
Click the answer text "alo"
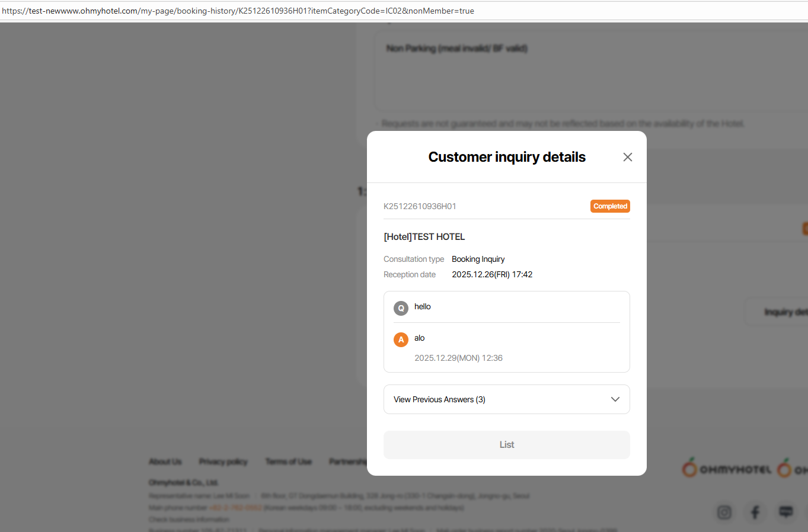click(420, 338)
